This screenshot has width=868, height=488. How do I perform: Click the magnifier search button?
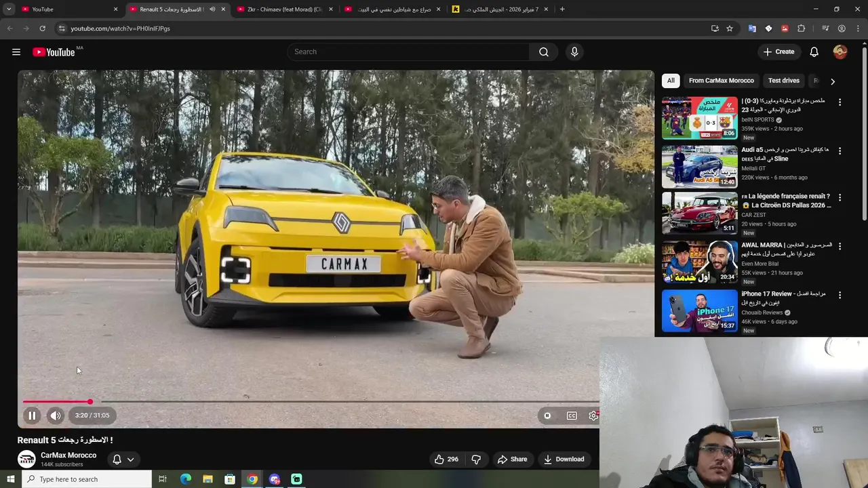click(544, 52)
